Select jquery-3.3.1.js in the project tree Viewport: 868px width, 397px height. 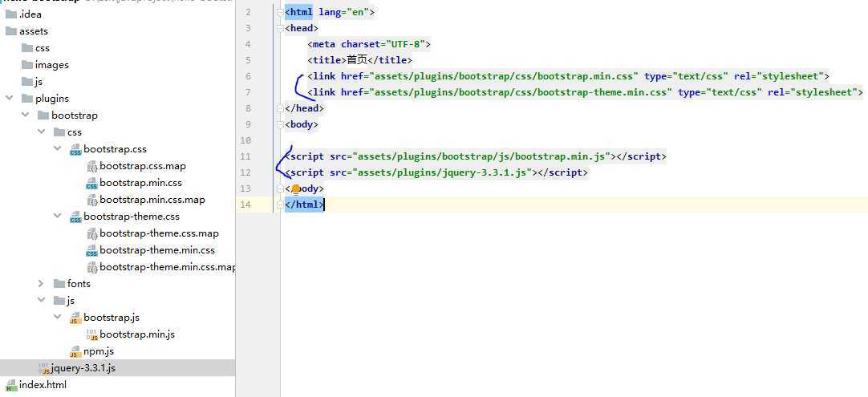[x=83, y=368]
